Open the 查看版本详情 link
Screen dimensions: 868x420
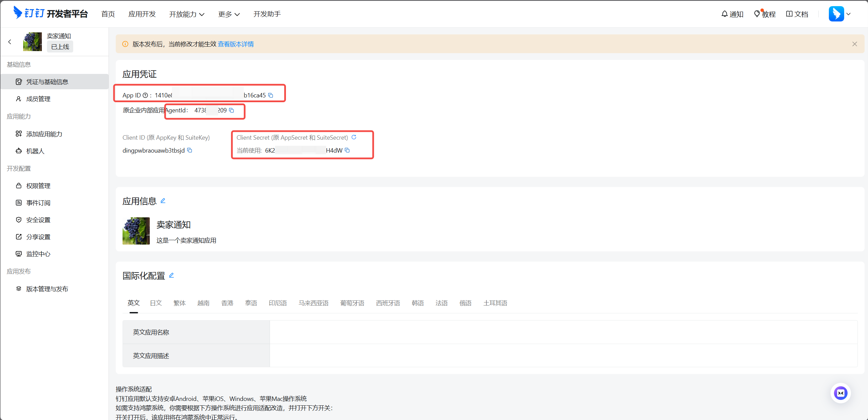[x=236, y=44]
